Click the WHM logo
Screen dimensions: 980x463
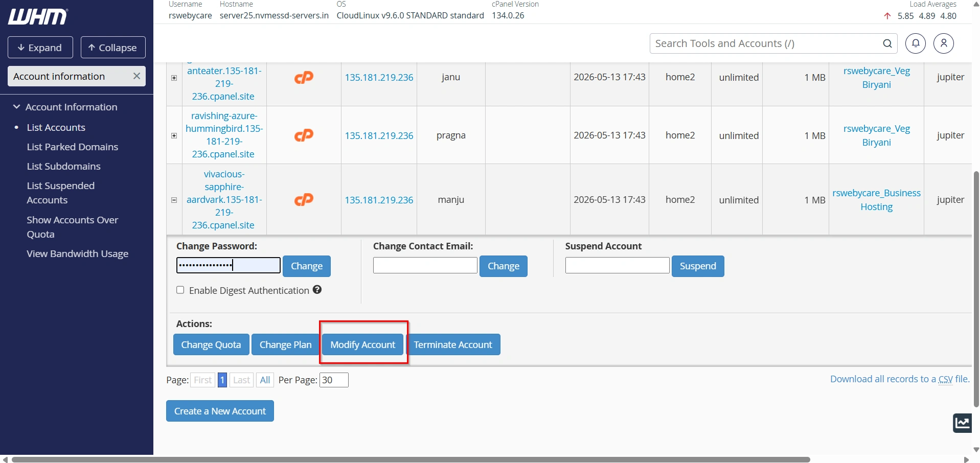(x=37, y=16)
